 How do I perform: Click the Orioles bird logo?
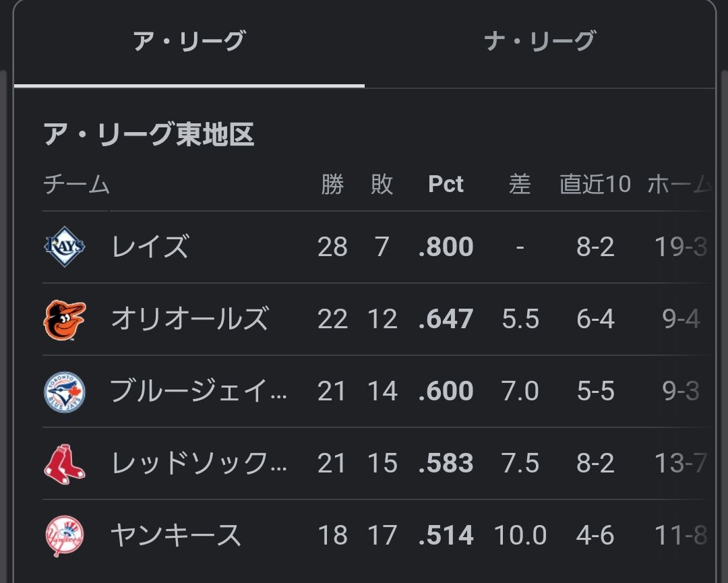click(65, 319)
